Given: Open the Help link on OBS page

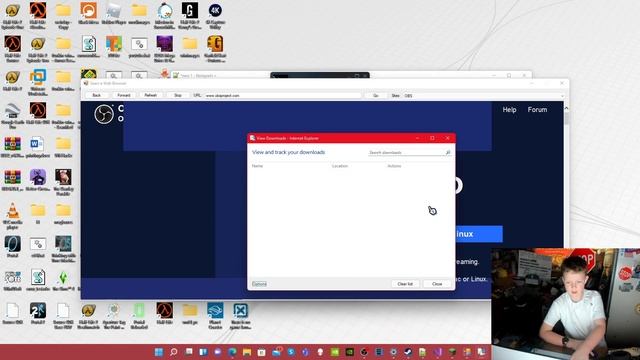Looking at the screenshot, I should coord(509,109).
